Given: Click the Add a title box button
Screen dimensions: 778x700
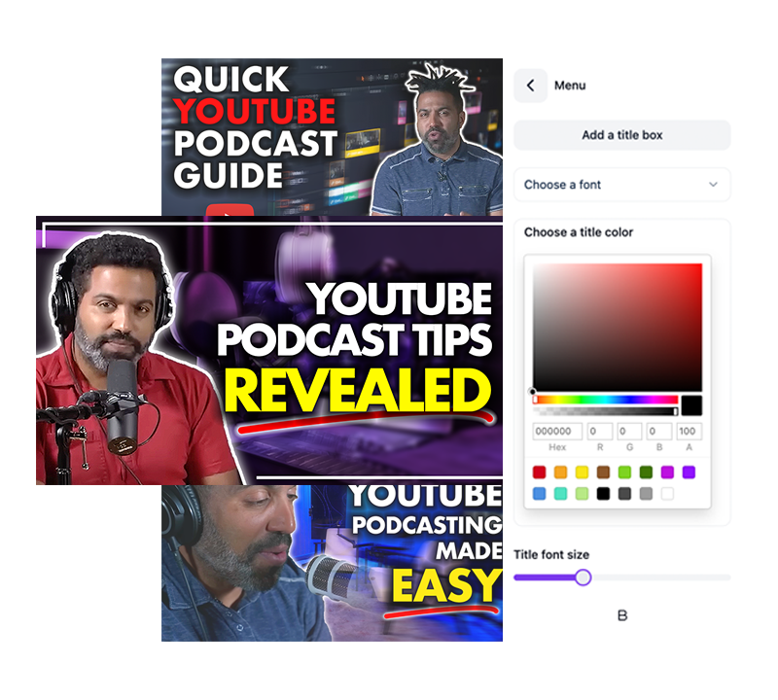Looking at the screenshot, I should pos(621,135).
